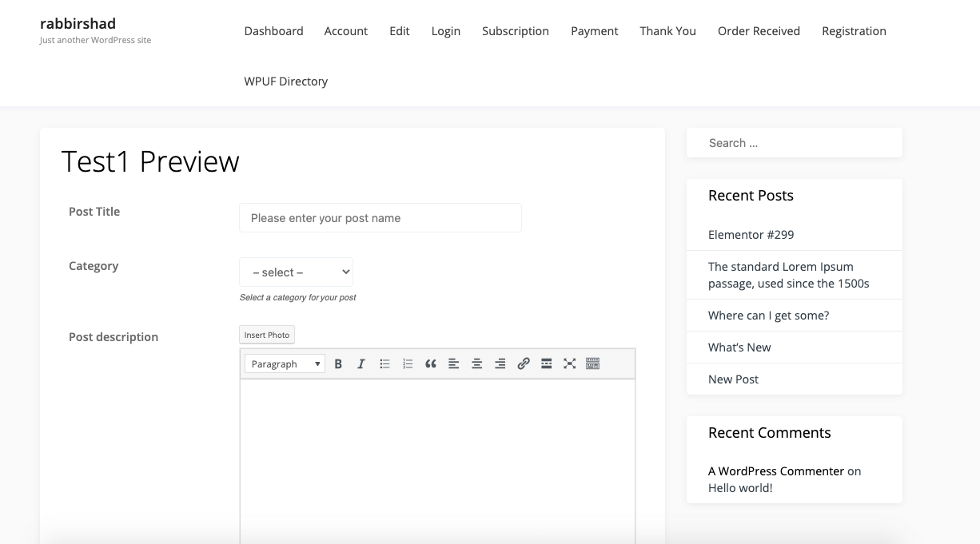Viewport: 980px width, 544px height.
Task: Open the Paragraph style dropdown
Action: coord(285,363)
